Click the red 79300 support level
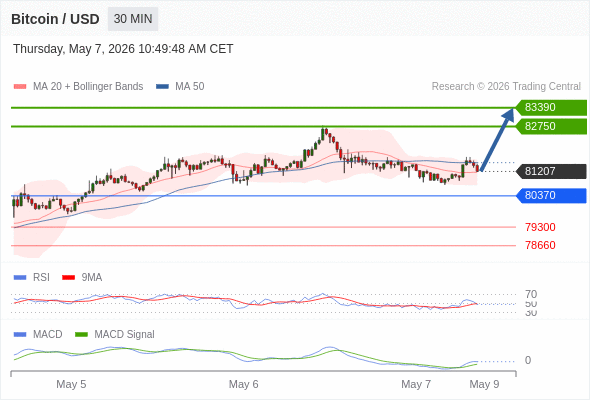 (540, 227)
